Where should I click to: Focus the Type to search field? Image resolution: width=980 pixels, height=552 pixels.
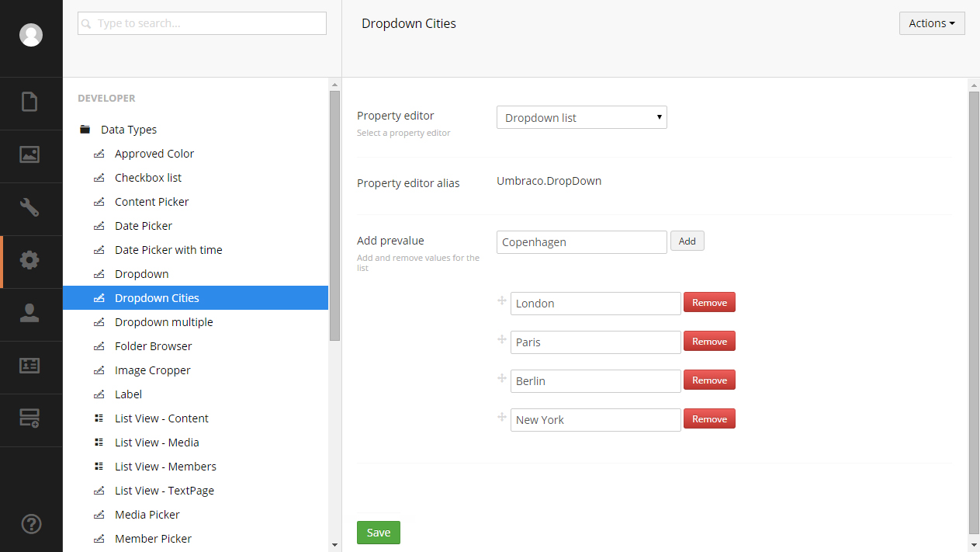(x=202, y=23)
